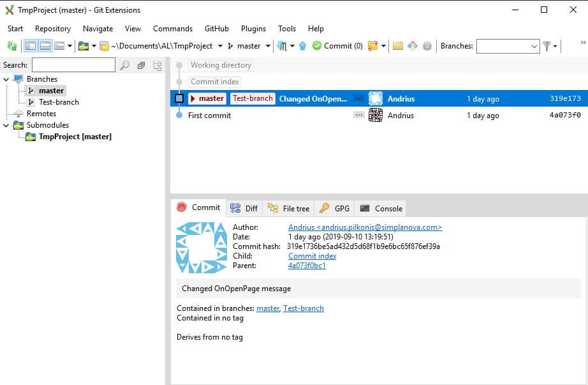Open Git bash via diamond icon
This screenshot has height=385, width=588.
412,46
